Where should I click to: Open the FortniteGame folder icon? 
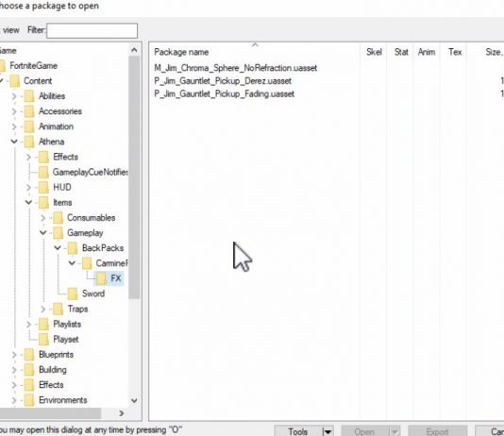(x=3, y=66)
